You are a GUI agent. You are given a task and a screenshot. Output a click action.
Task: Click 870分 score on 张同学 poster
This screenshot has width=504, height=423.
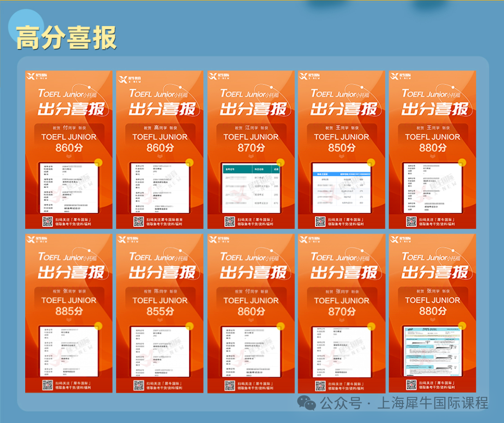pyautogui.click(x=341, y=312)
